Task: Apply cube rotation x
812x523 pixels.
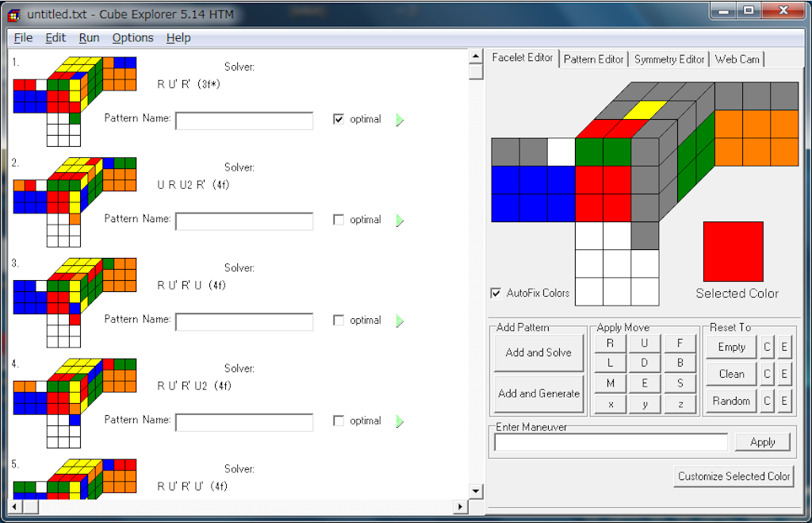Action: (x=610, y=404)
